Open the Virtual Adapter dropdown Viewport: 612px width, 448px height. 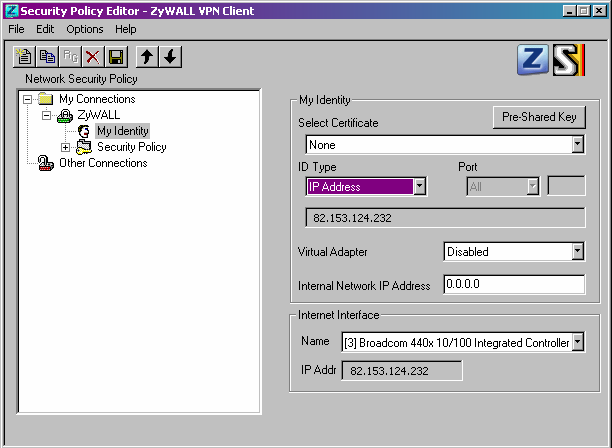578,252
